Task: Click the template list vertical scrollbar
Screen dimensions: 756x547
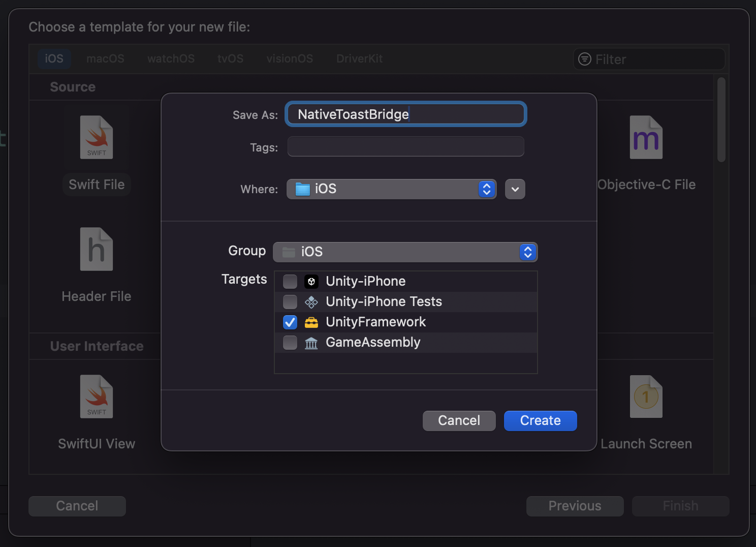Action: 721,120
